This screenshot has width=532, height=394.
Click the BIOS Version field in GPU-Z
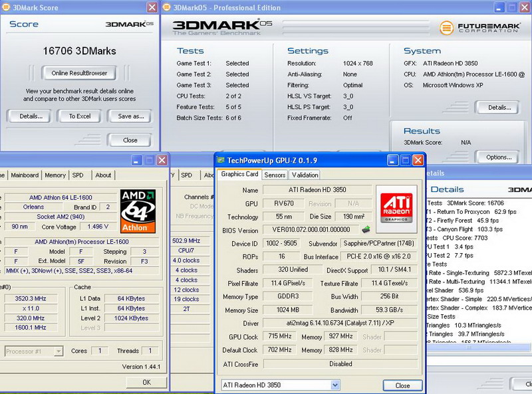[x=311, y=230]
